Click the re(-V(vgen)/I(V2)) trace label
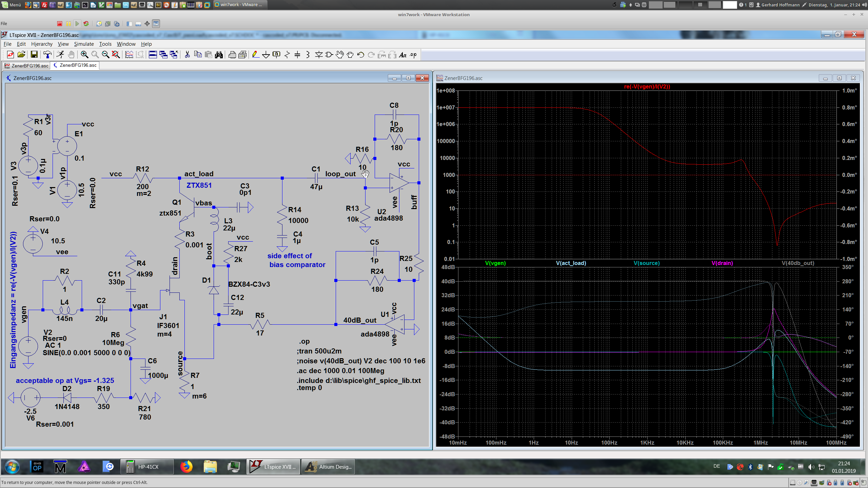The image size is (868, 488). tap(647, 86)
